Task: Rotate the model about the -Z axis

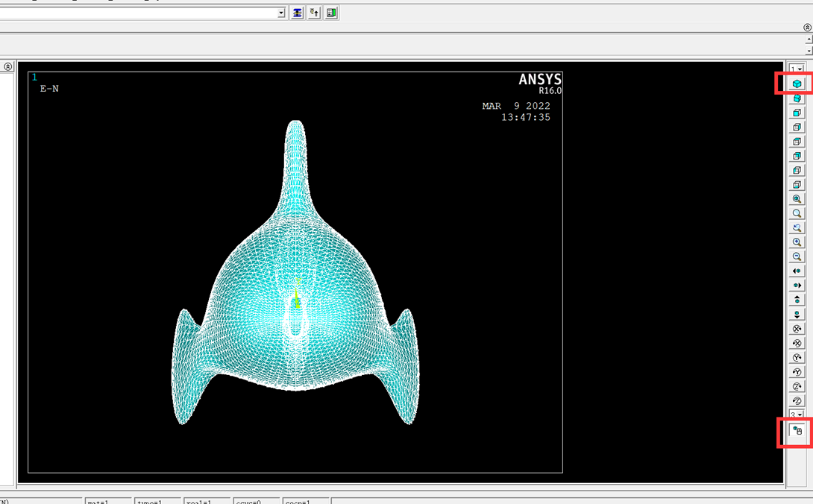Action: pos(797,400)
